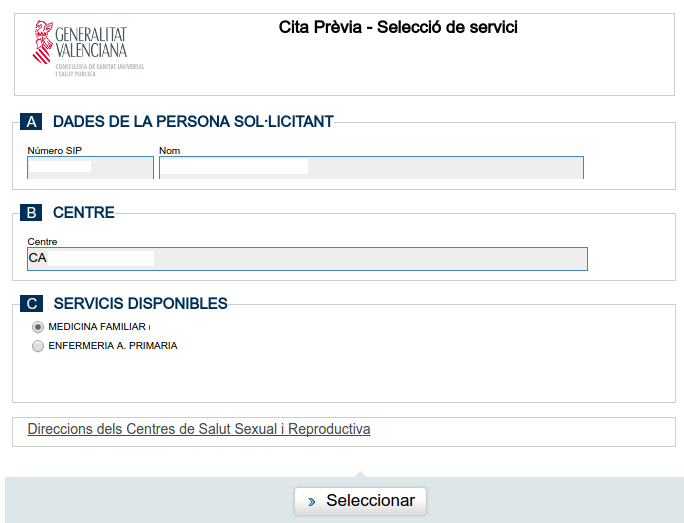This screenshot has width=684, height=523.
Task: Click the DADES DE LA PERSONA SOL·LICITANT heading
Action: [193, 122]
